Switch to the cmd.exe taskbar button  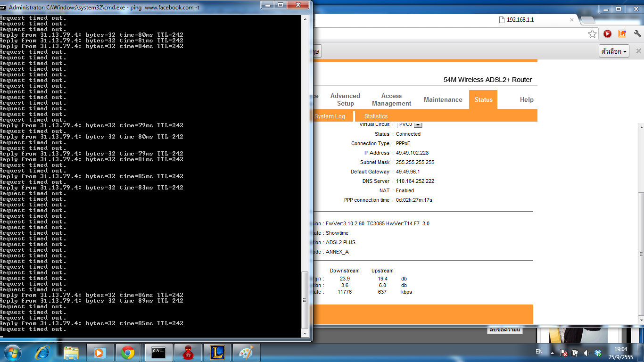[158, 352]
